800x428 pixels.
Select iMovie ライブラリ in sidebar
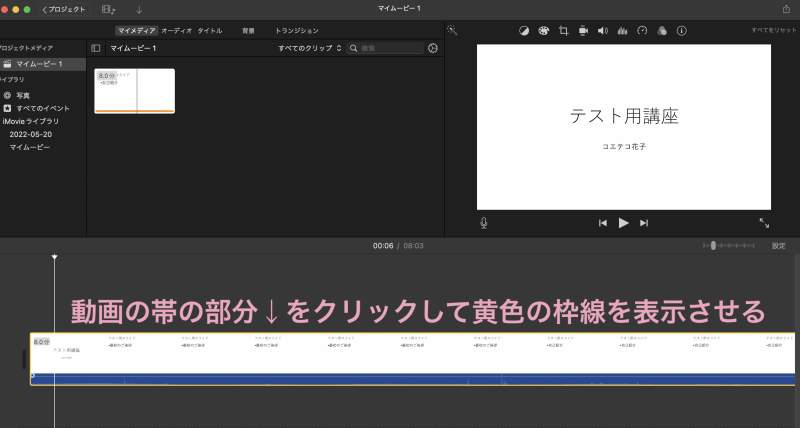pyautogui.click(x=31, y=121)
